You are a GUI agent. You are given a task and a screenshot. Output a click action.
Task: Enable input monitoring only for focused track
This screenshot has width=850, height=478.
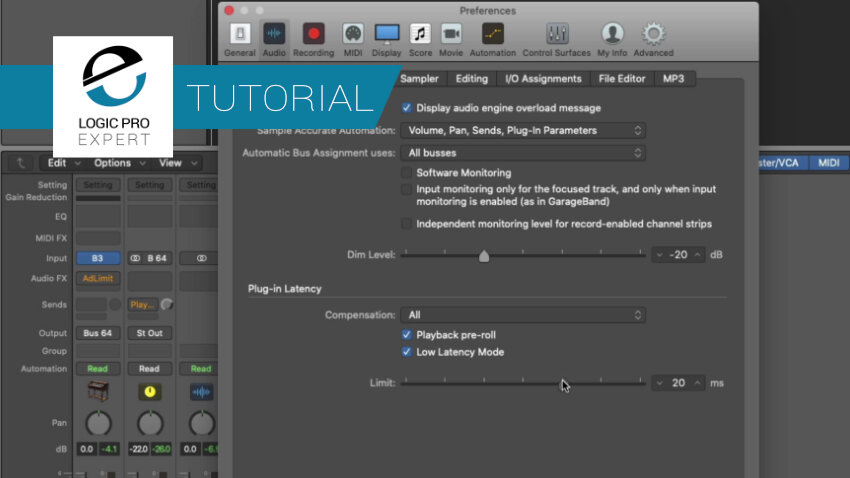(x=407, y=189)
